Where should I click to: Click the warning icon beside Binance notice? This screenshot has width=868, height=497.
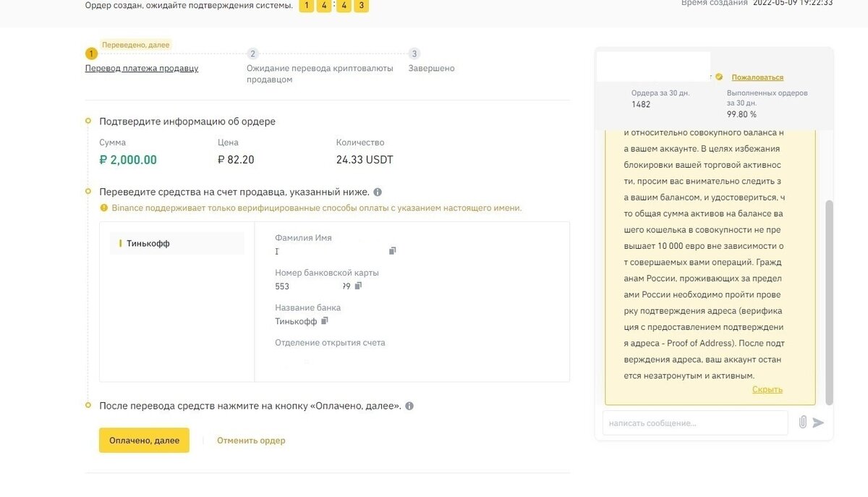click(104, 208)
